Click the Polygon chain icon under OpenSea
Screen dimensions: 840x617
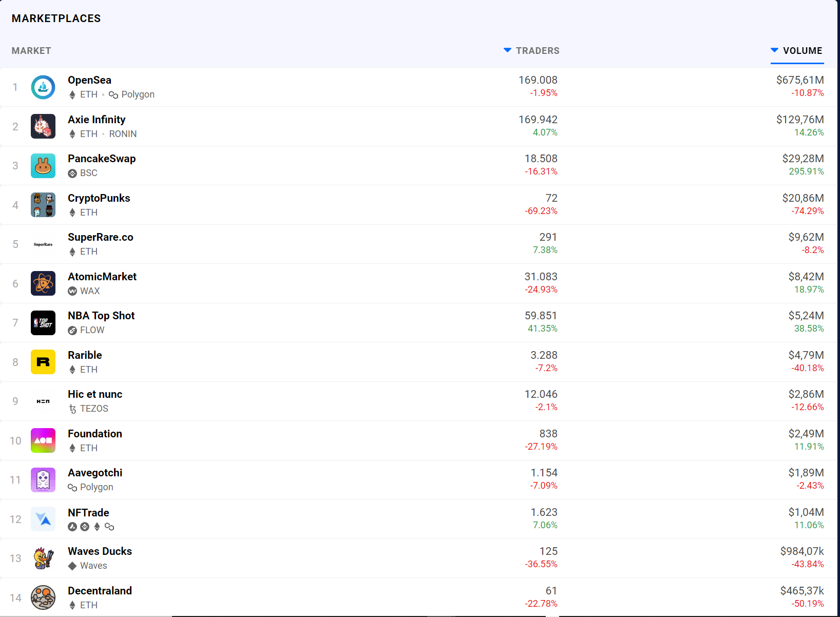(x=113, y=95)
